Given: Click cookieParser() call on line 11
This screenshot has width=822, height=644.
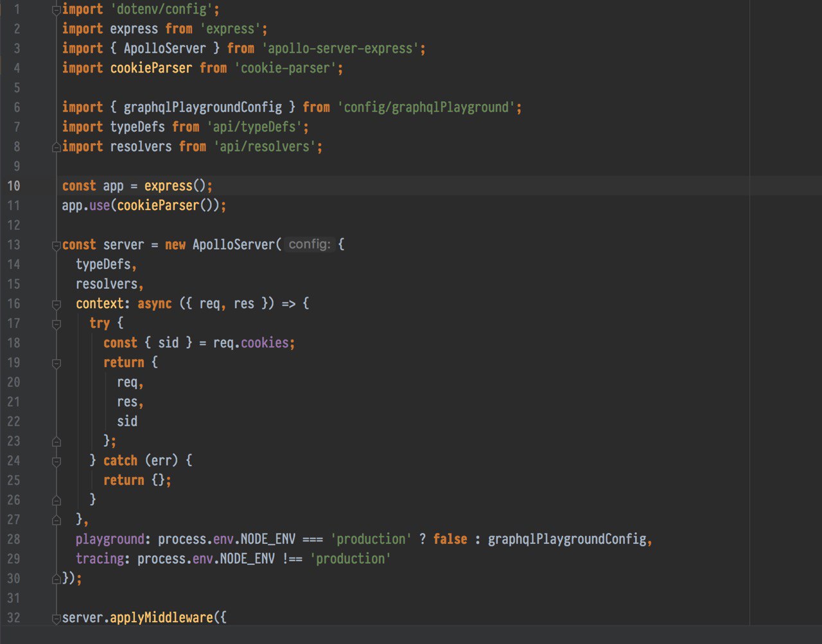Looking at the screenshot, I should point(165,205).
